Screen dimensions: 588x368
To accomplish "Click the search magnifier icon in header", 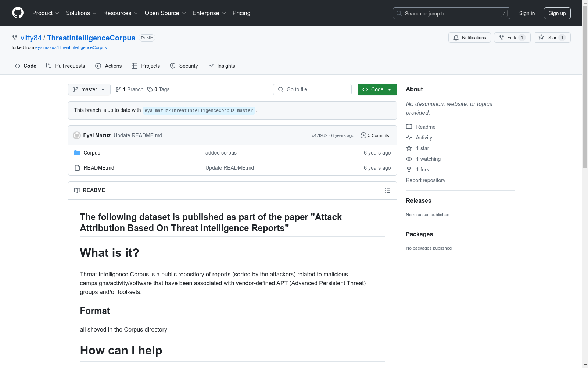I will tap(399, 13).
